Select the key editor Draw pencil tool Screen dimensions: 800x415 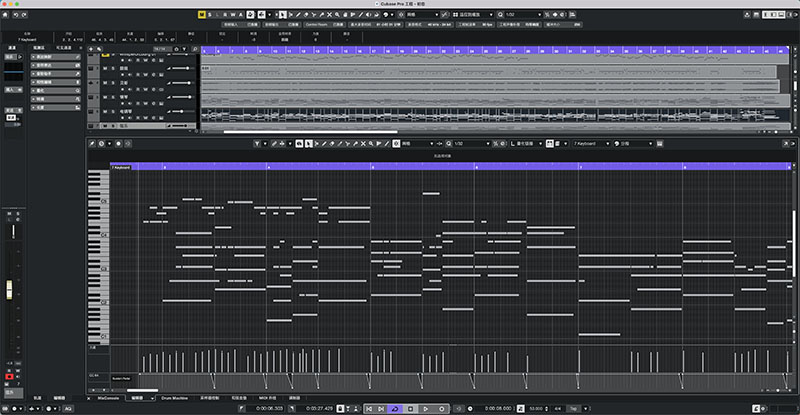click(x=324, y=144)
